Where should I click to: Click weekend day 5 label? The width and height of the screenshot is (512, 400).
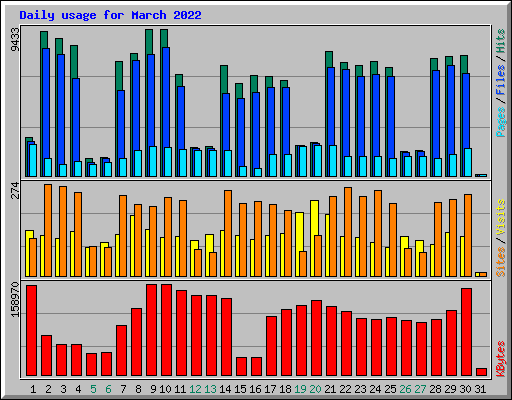(93, 389)
